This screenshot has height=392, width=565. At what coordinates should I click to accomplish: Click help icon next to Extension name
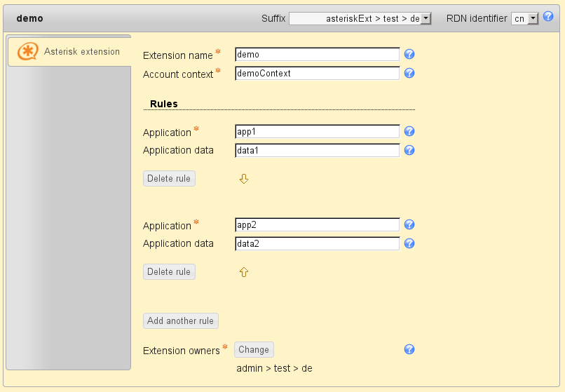pos(410,54)
